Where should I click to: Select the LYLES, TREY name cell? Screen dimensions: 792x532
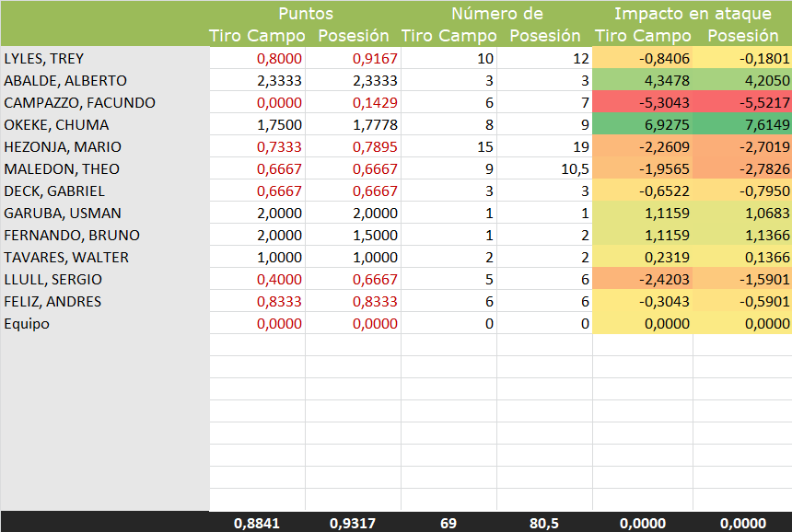pyautogui.click(x=44, y=58)
